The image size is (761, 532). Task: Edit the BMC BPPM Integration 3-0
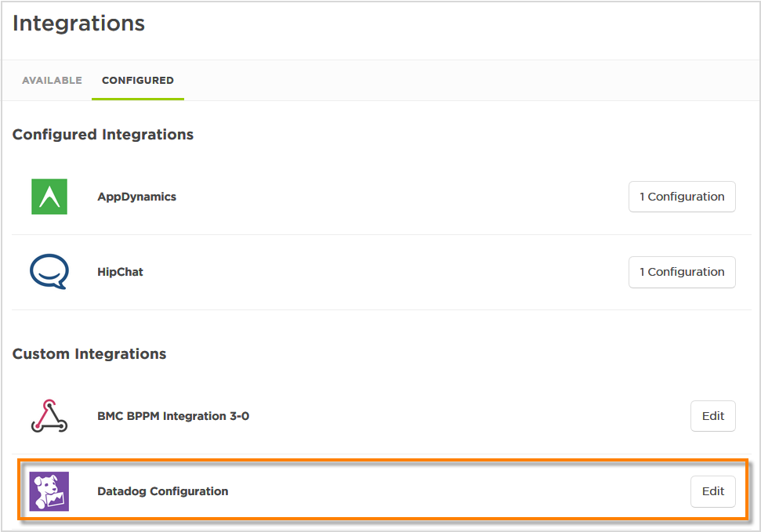pyautogui.click(x=712, y=415)
